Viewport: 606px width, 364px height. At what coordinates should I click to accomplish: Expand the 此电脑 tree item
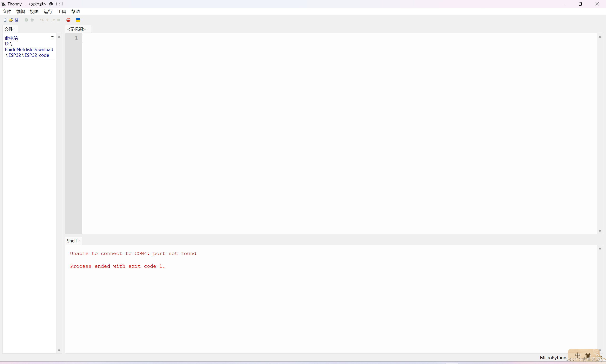[11, 38]
